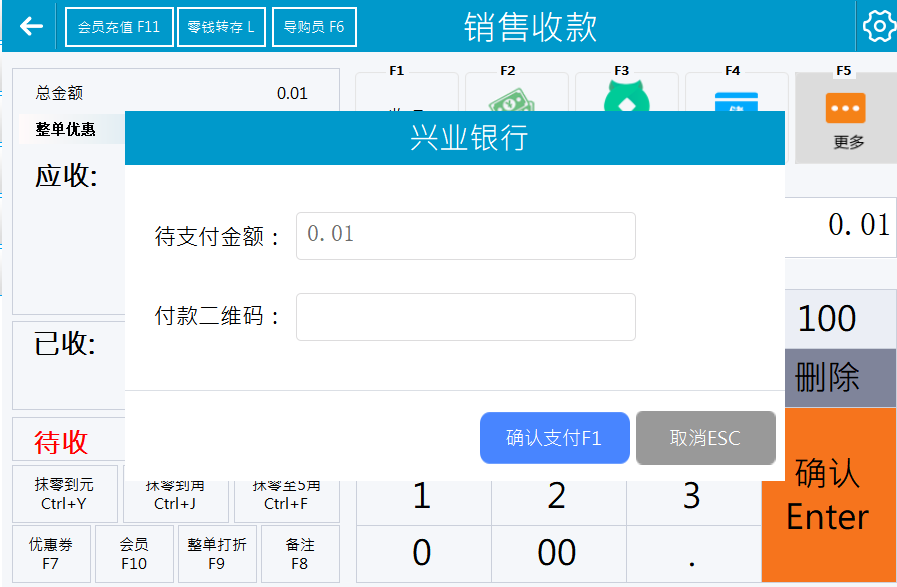Focus the 付款二维码 input field

tap(465, 317)
